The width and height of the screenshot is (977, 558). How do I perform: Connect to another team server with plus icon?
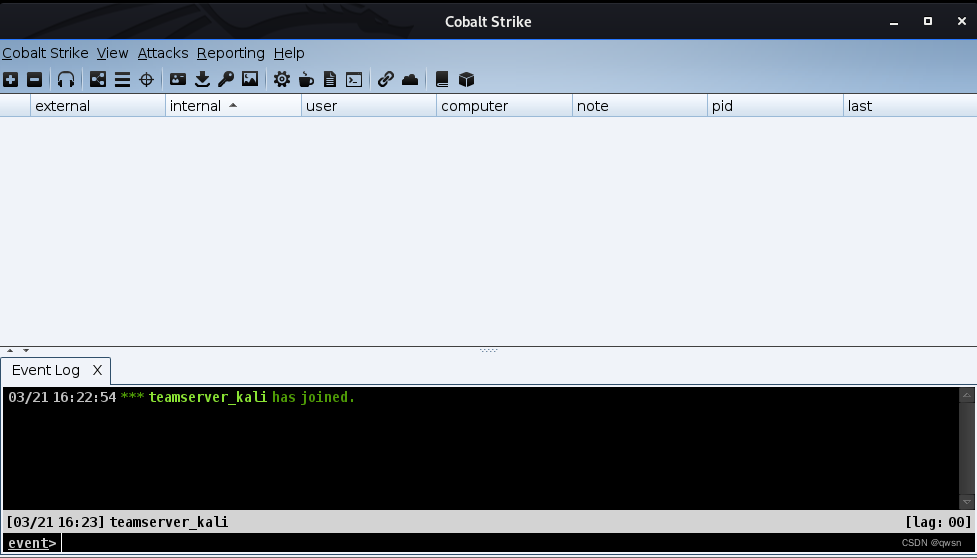pyautogui.click(x=11, y=80)
